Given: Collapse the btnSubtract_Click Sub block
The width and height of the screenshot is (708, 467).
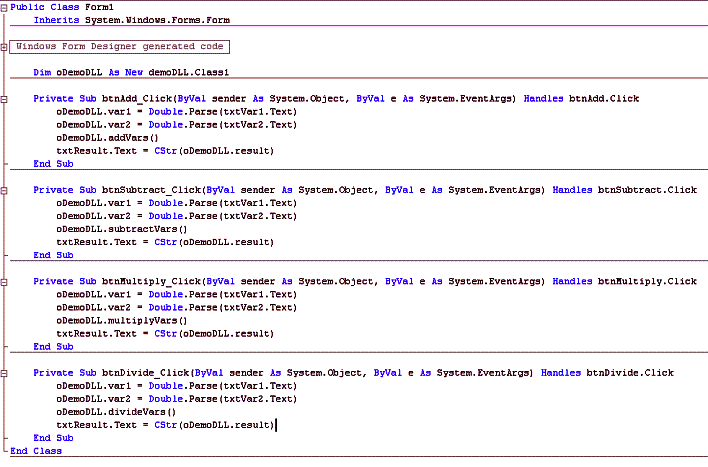Looking at the screenshot, I should (4, 191).
